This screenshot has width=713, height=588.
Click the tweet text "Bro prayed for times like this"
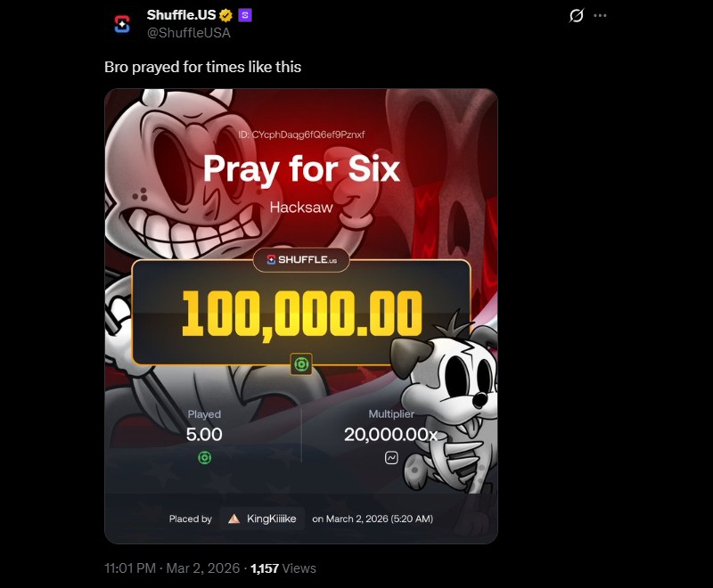(203, 67)
